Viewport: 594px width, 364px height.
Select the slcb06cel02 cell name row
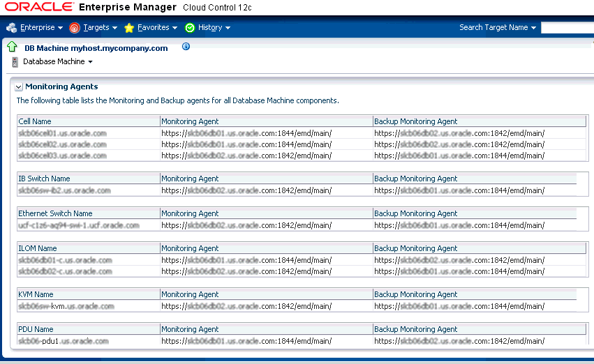(x=63, y=144)
